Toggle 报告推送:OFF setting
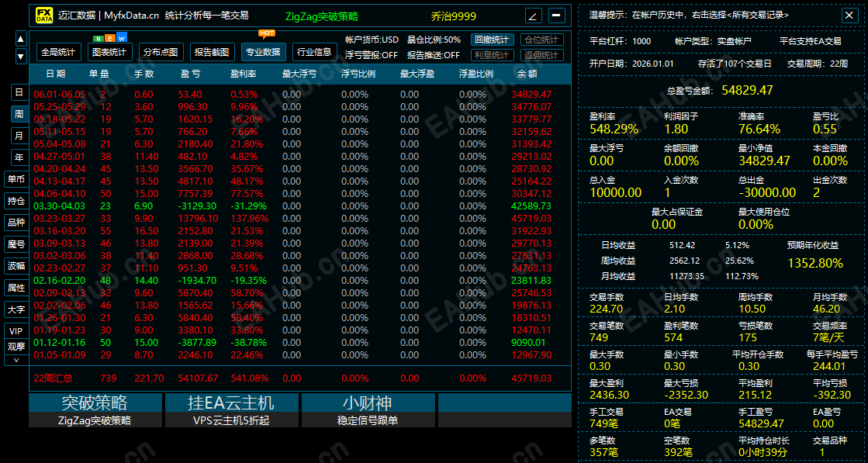Viewport: 868px width, 463px height. click(434, 55)
